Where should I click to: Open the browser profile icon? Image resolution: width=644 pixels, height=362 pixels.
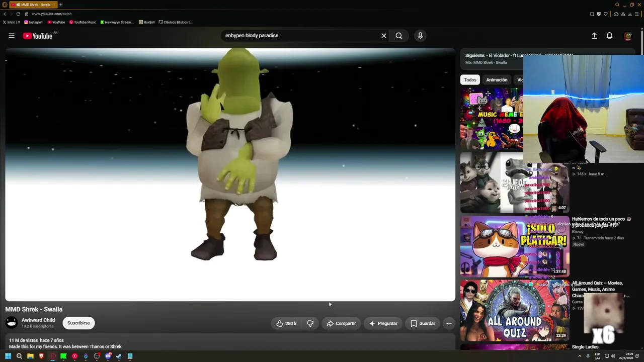[623, 14]
